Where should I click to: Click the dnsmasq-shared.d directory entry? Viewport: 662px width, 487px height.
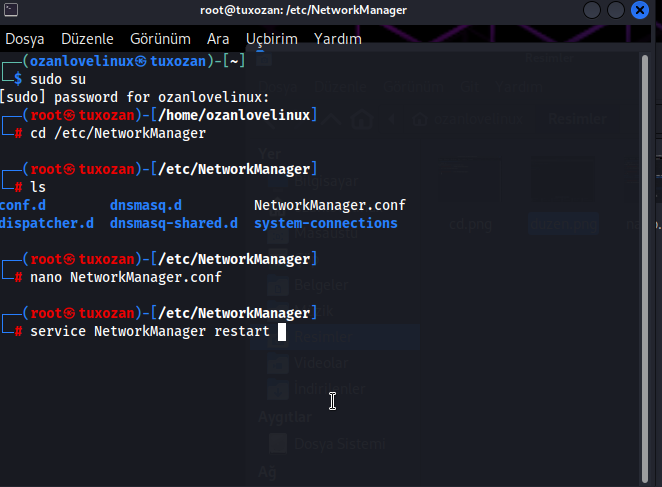[x=174, y=223]
